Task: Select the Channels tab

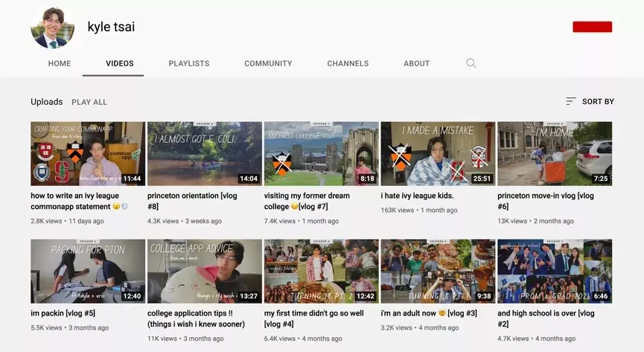Action: click(348, 64)
